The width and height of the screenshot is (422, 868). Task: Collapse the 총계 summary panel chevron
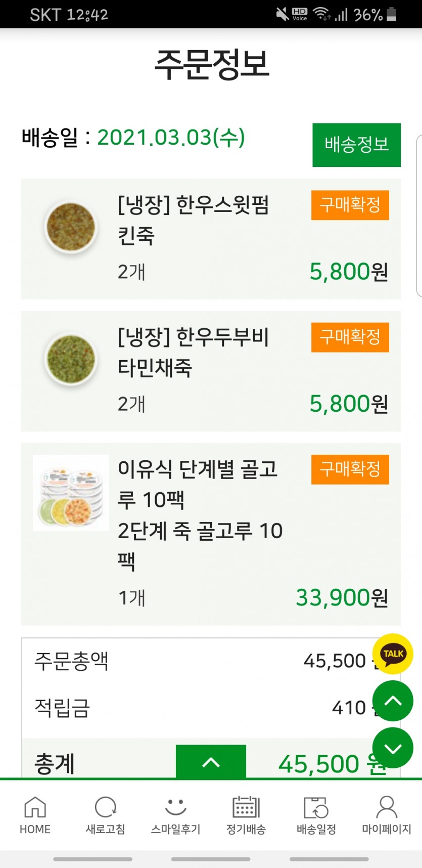211,762
